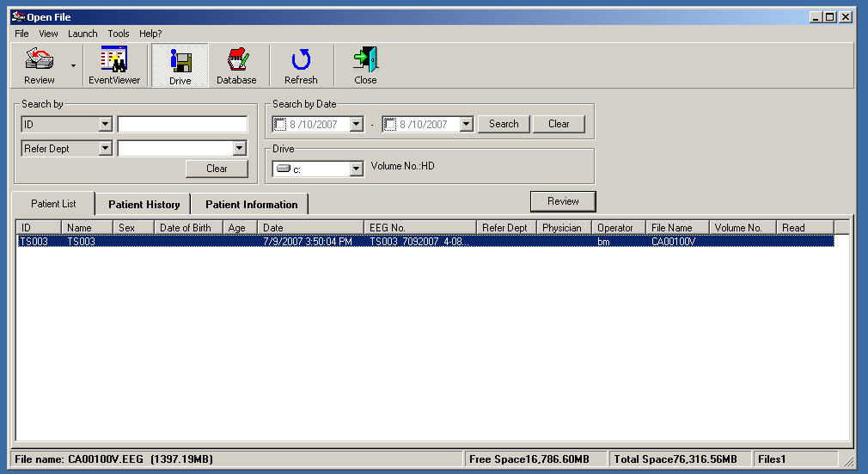868x474 pixels.
Task: Open the EventViewer tool
Action: click(114, 61)
